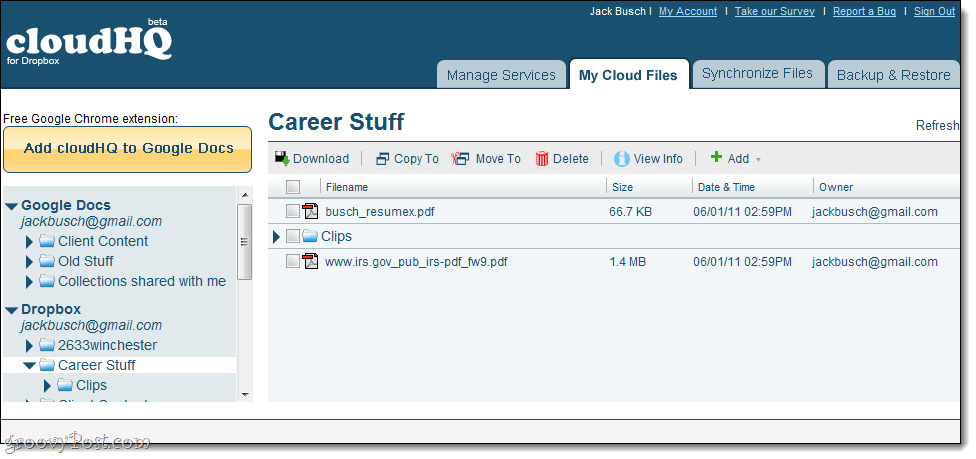This screenshot has width=976, height=459.
Task: Click the PDF icon beside www.irs.gov_pub_irs-pdf_fw9.pdf
Action: click(310, 261)
